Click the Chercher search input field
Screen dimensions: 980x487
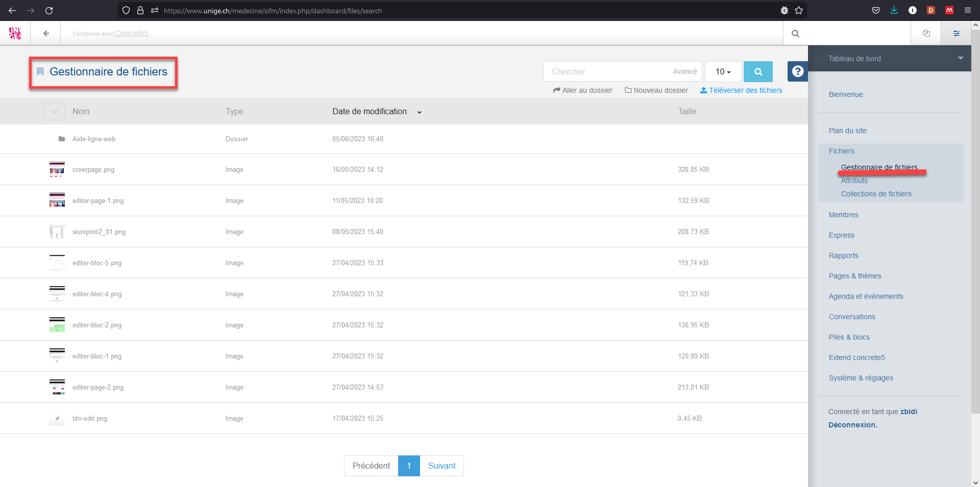(607, 72)
